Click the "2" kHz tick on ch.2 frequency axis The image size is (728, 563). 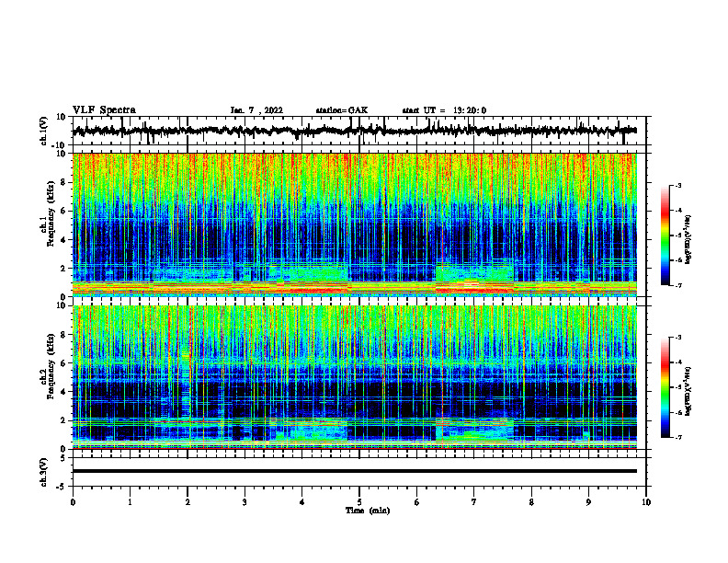(64, 420)
